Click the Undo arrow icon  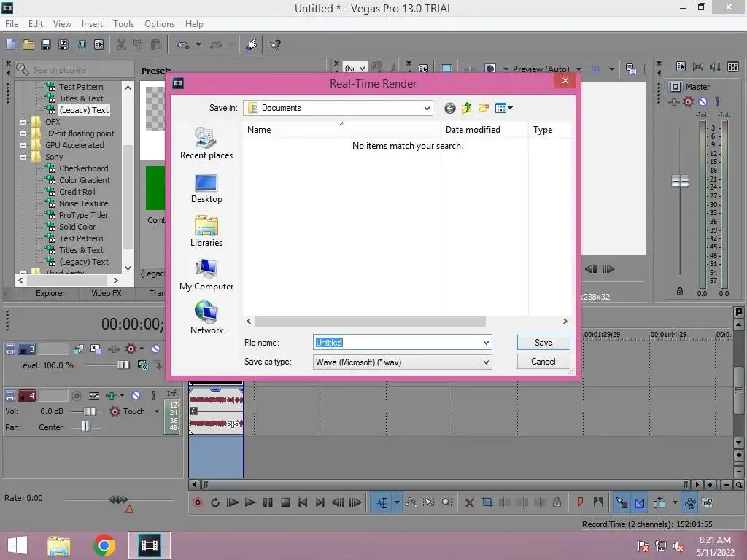coord(183,44)
